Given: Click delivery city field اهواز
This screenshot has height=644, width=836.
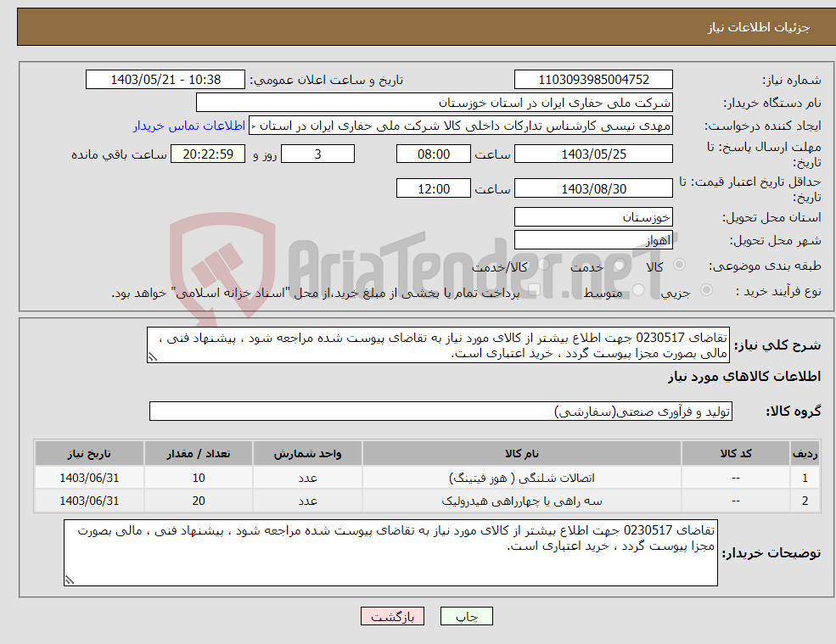Looking at the screenshot, I should point(593,240).
